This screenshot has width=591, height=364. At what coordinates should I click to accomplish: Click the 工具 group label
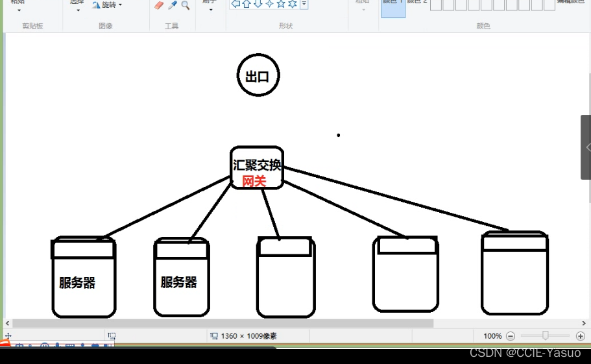point(171,26)
